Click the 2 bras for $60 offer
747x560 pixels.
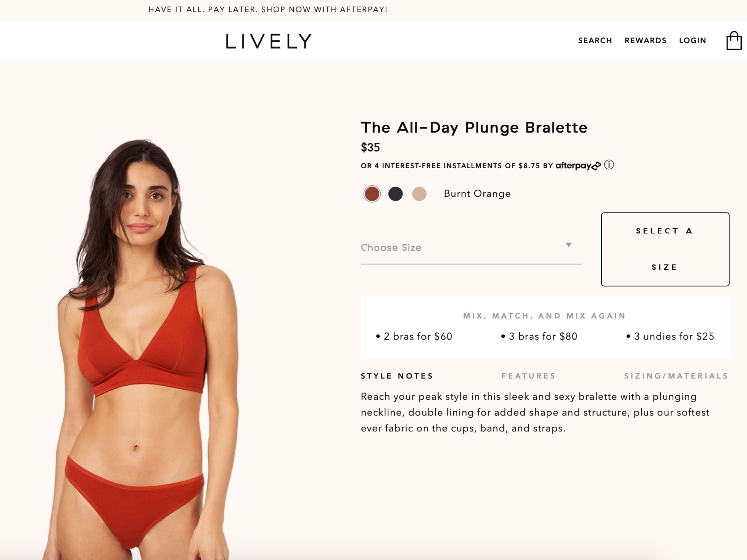point(414,336)
